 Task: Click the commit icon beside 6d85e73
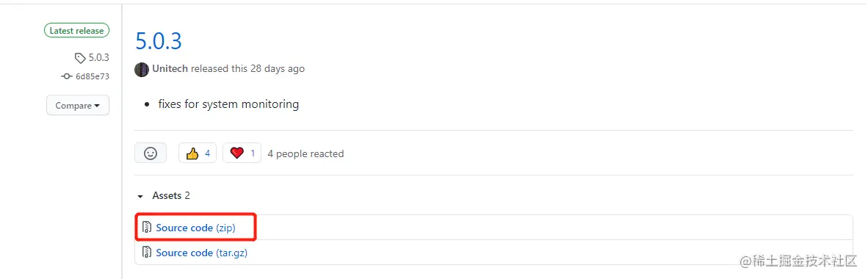(x=66, y=76)
